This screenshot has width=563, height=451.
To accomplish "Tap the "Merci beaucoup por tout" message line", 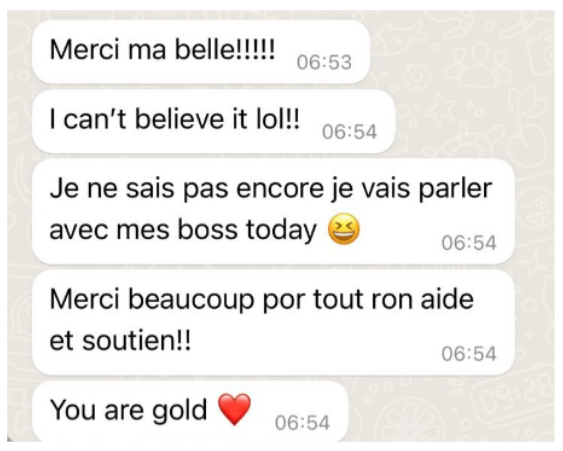I will 261,299.
